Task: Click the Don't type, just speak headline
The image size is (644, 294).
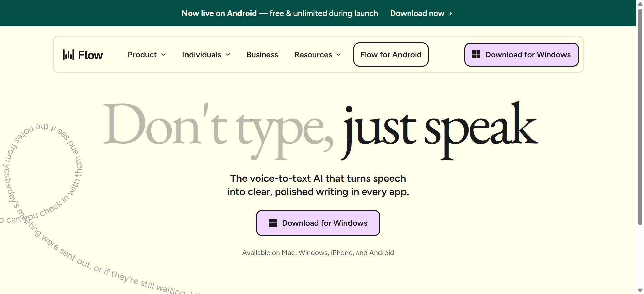Action: tap(321, 131)
